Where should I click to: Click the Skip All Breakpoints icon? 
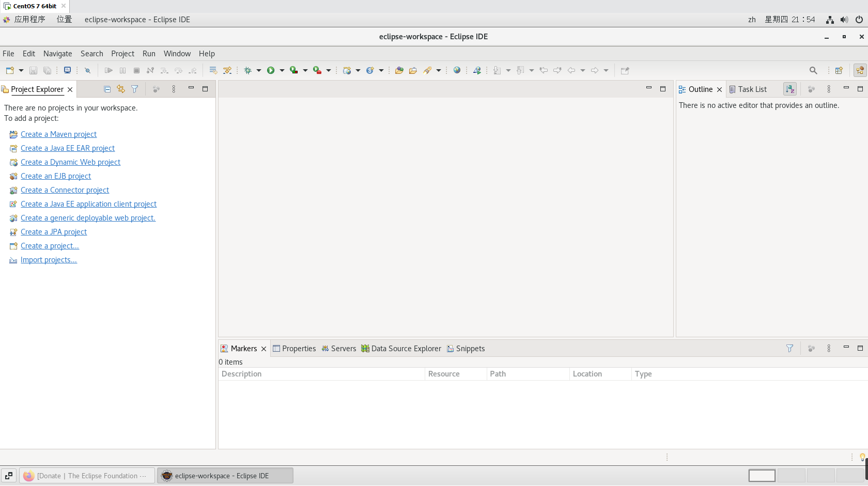pos(87,70)
